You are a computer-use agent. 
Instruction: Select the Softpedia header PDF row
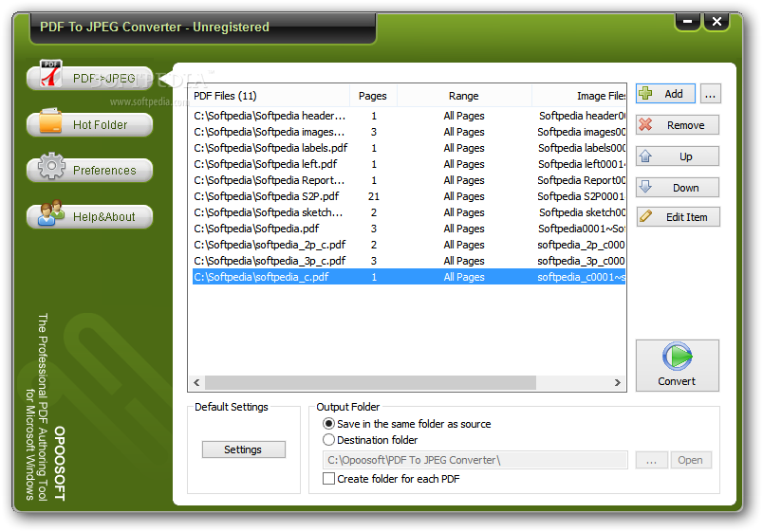(x=409, y=116)
